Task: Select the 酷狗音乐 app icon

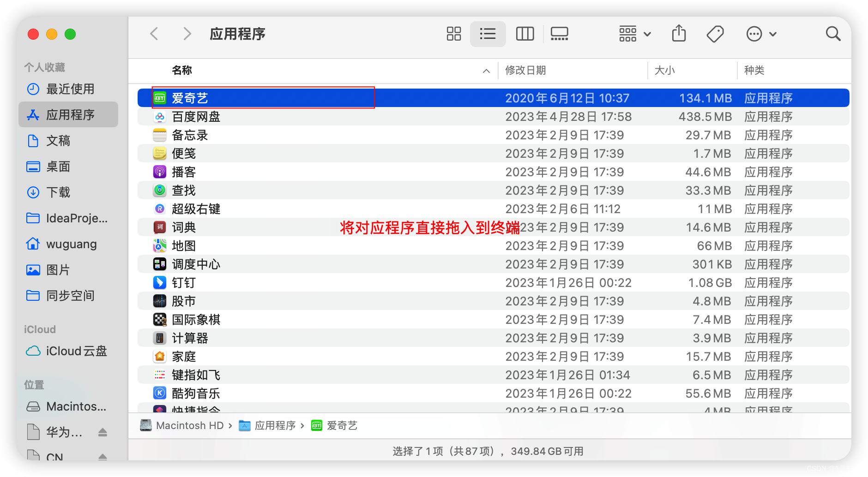Action: (x=160, y=393)
